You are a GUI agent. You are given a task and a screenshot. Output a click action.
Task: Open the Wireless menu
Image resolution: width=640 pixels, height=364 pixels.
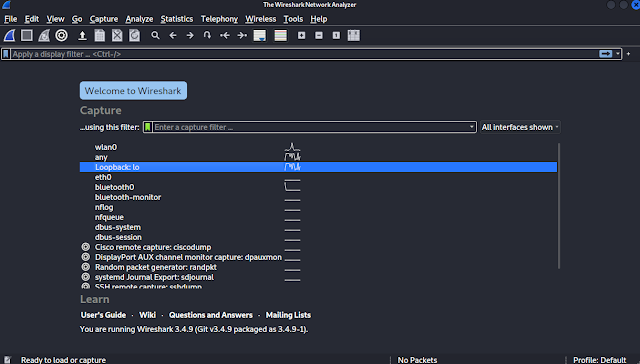(x=260, y=19)
